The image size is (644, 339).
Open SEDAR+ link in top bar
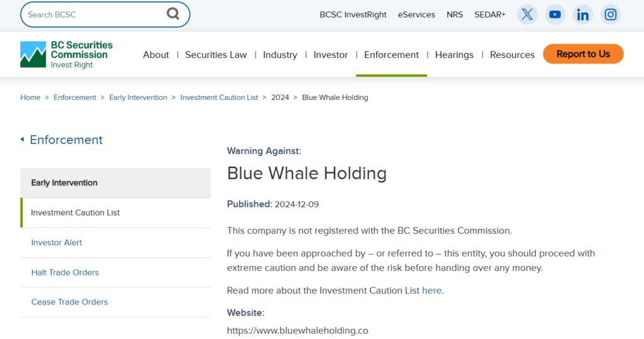tap(490, 14)
